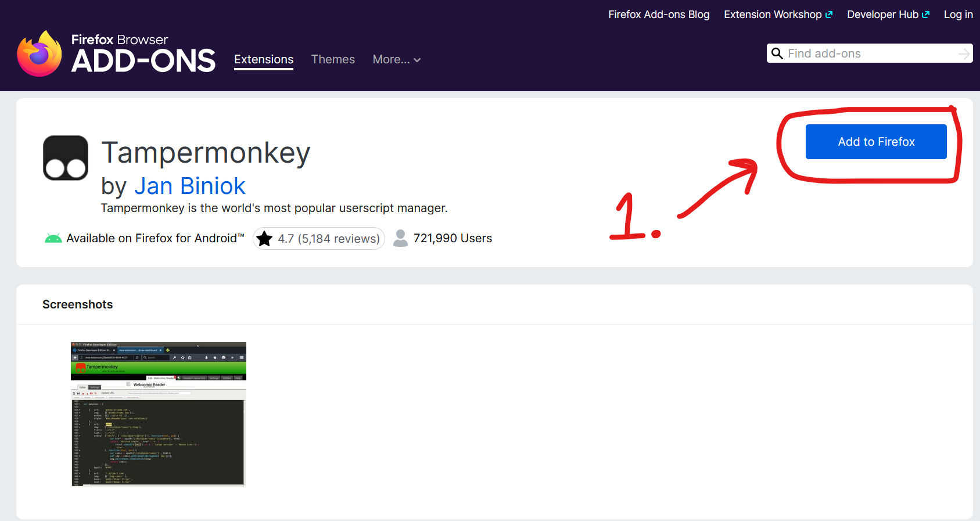Open Jan Biniok author link

[x=189, y=186]
